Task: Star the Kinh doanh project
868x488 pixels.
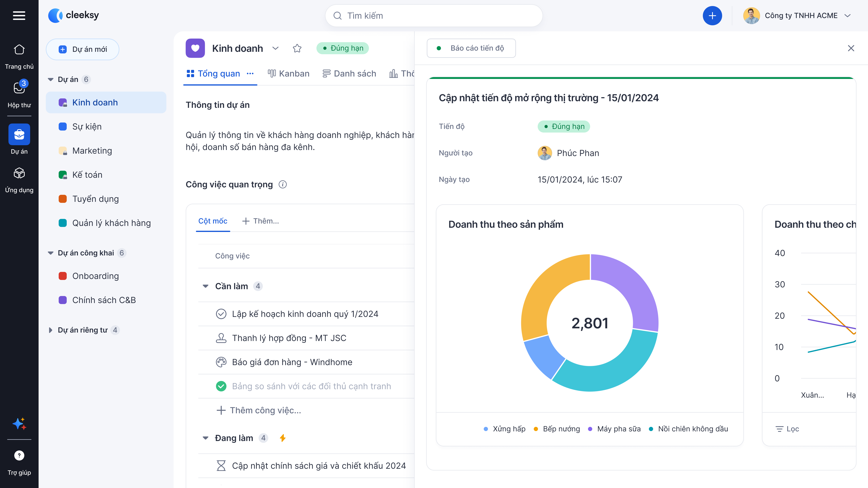Action: (x=297, y=48)
